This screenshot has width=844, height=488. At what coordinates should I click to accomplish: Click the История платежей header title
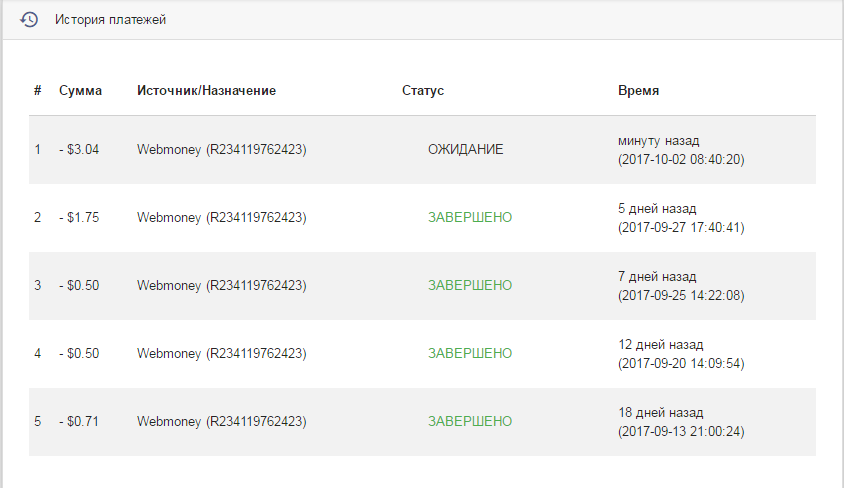click(x=110, y=20)
